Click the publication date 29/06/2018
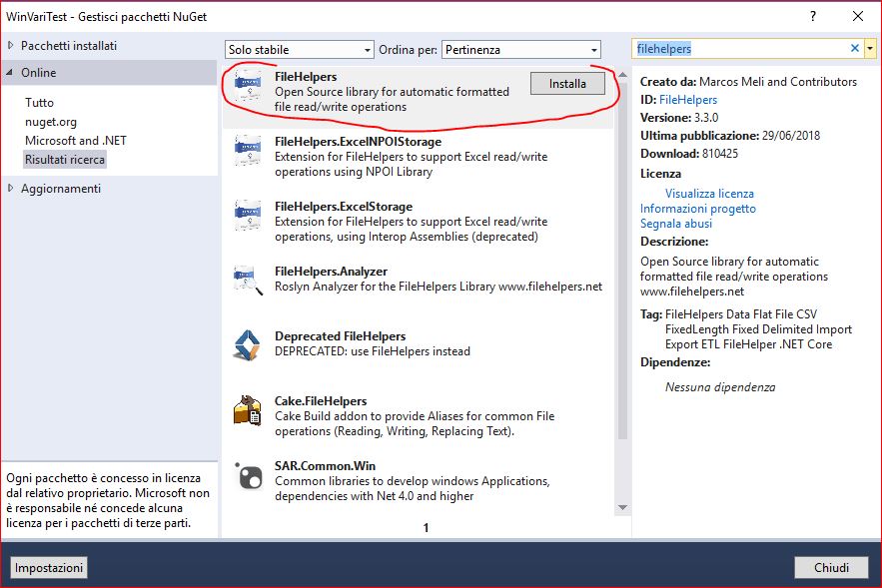Screen dimensions: 882x588 click(791, 136)
